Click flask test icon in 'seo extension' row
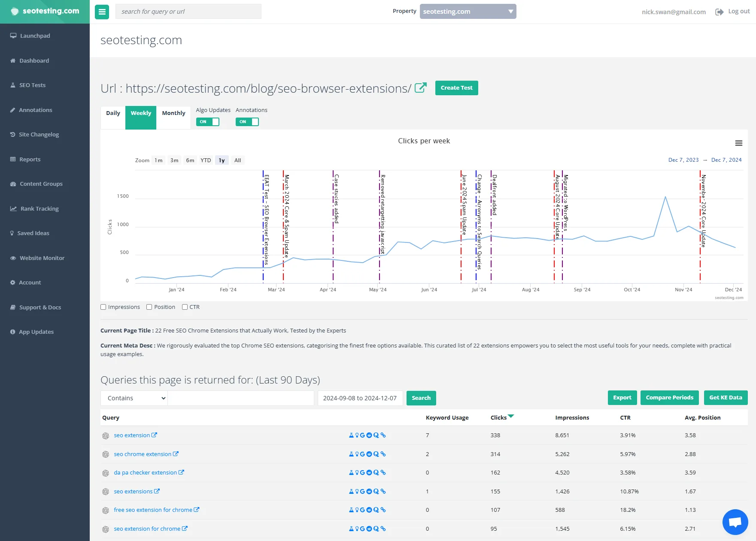Image resolution: width=756 pixels, height=541 pixels. coord(351,435)
